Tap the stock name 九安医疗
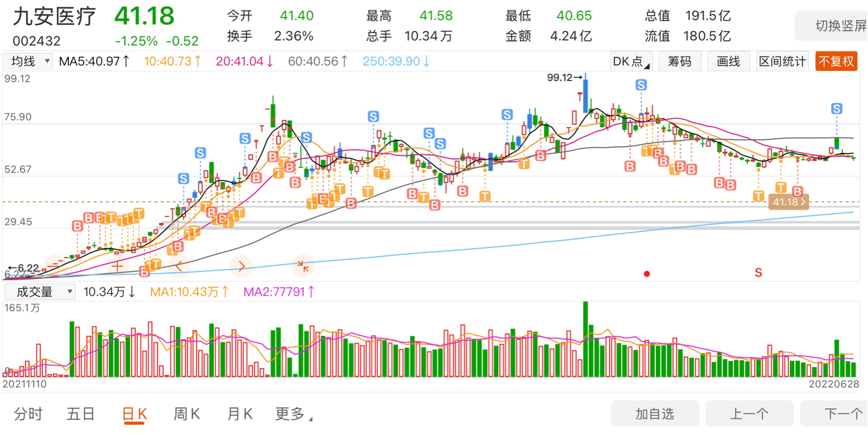Screen dimensions: 868x435 [55, 16]
